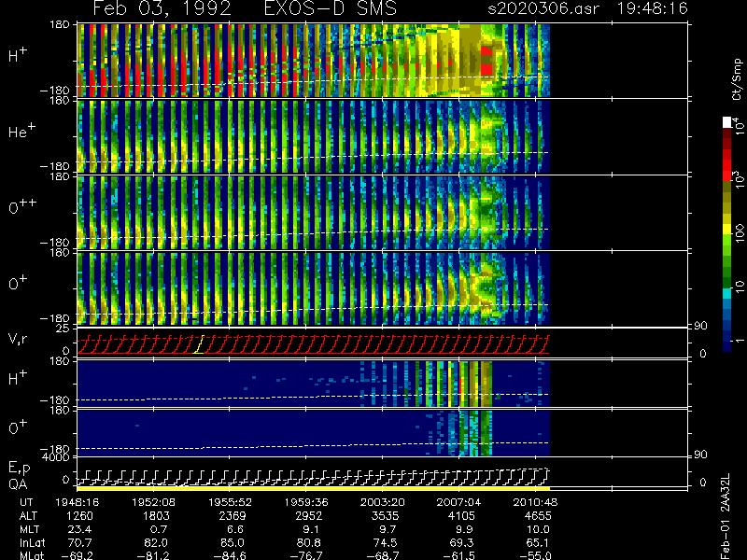Click the 'V,r' panel label
This screenshot has width=747, height=560.
18,339
